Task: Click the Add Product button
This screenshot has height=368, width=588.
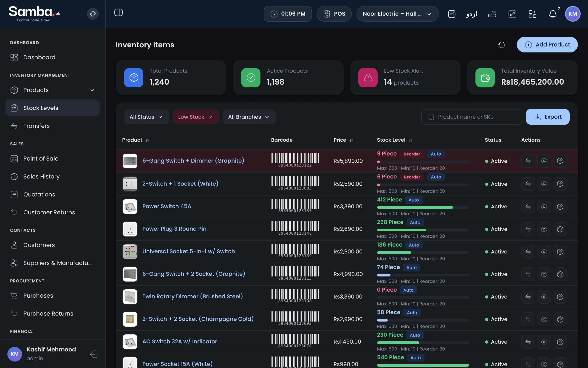Action: (x=547, y=45)
